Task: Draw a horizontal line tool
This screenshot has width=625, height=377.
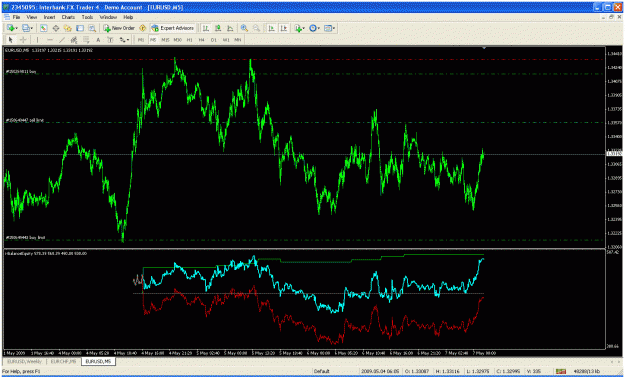Action: tap(50, 40)
